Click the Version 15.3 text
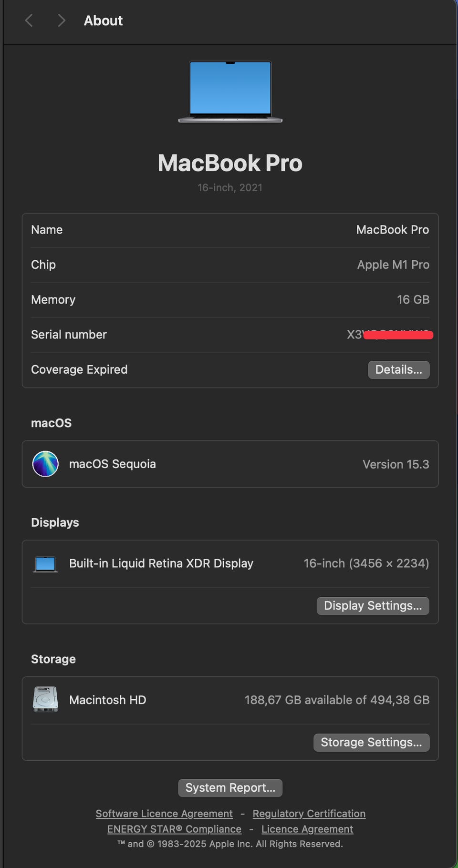The width and height of the screenshot is (458, 868). [396, 464]
